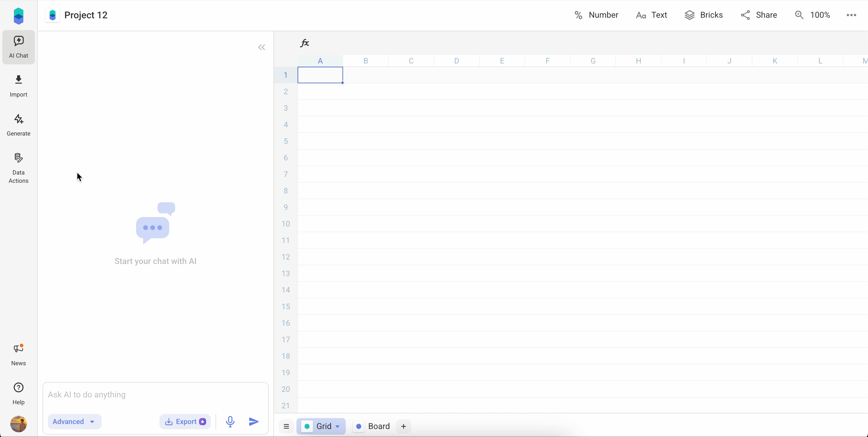Viewport: 868px width, 437px height.
Task: Click the fx formula icon
Action: [304, 43]
